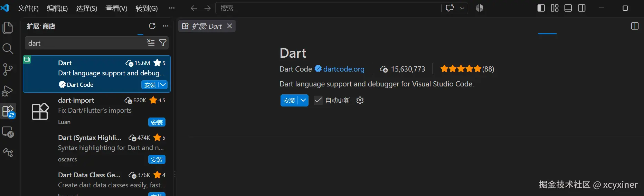This screenshot has height=196, width=644.
Task: Open the Run and Debug view
Action: point(8,91)
